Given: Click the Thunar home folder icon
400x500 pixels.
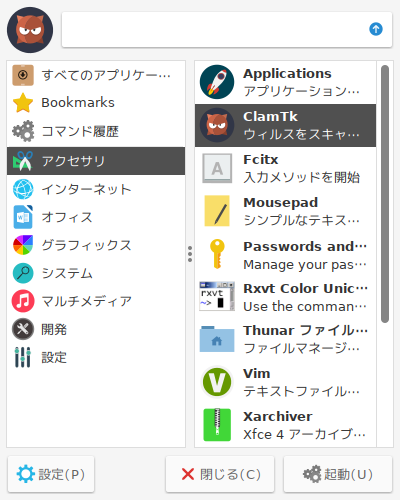Looking at the screenshot, I should 217,339.
